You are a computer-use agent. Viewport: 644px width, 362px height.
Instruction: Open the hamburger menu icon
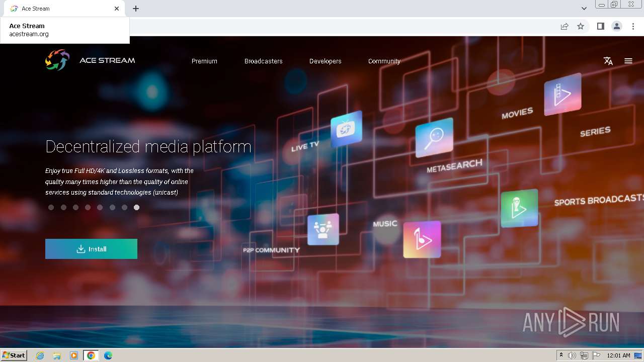click(628, 61)
